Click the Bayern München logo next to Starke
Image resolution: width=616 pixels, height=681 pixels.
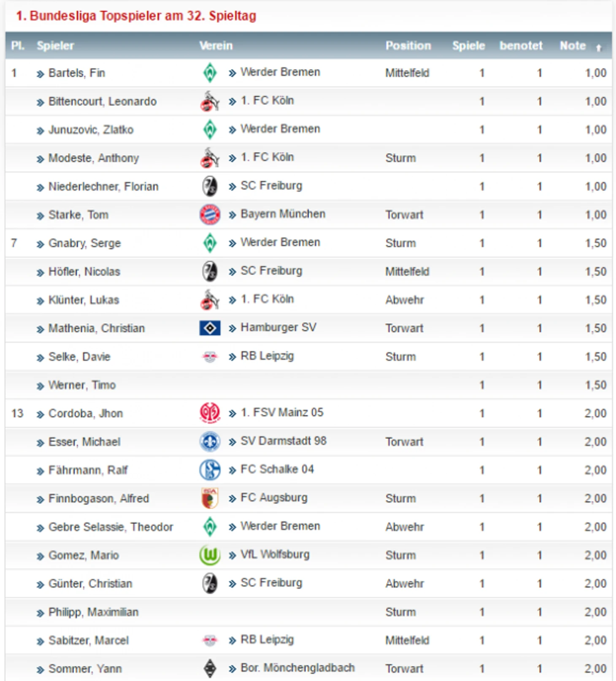tap(210, 214)
